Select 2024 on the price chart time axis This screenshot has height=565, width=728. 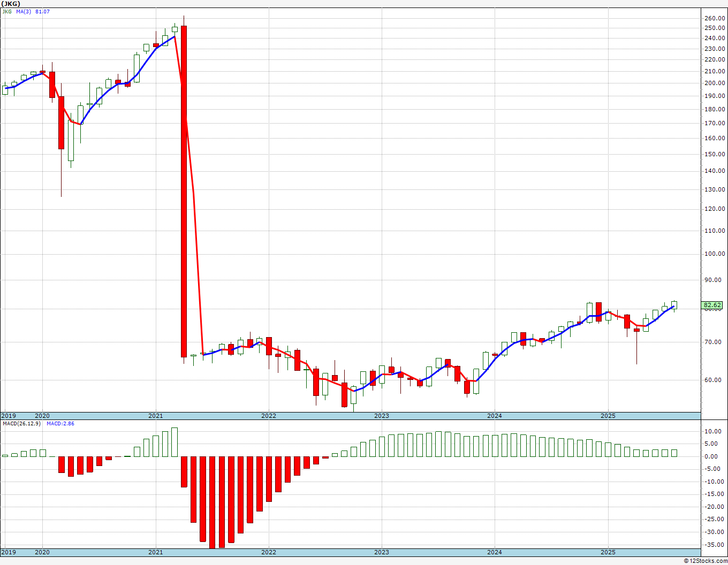(x=495, y=416)
